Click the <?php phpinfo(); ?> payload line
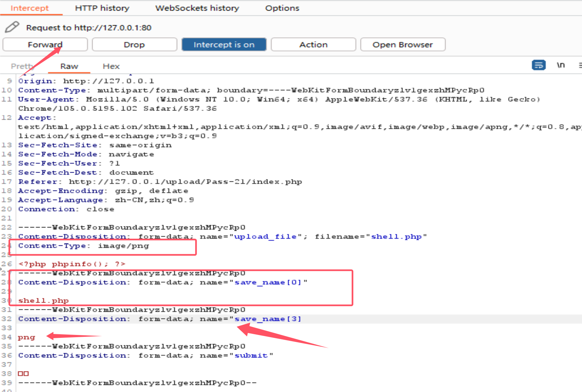Screen dimensions: 582x392 72,264
